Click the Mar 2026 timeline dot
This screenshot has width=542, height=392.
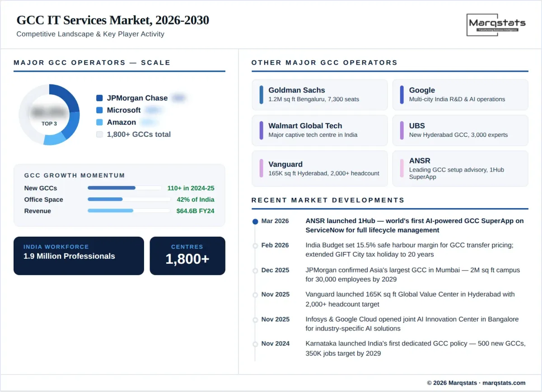[x=255, y=221]
